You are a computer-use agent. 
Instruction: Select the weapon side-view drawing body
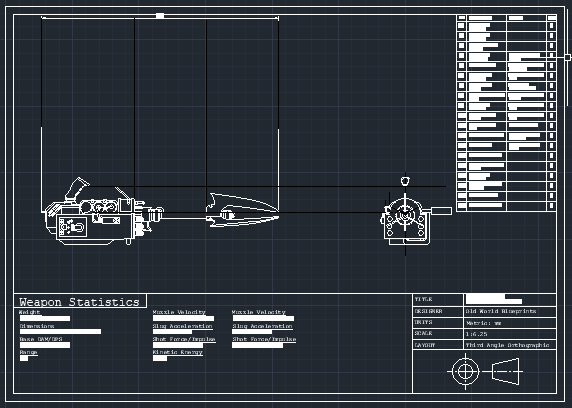coord(103,212)
